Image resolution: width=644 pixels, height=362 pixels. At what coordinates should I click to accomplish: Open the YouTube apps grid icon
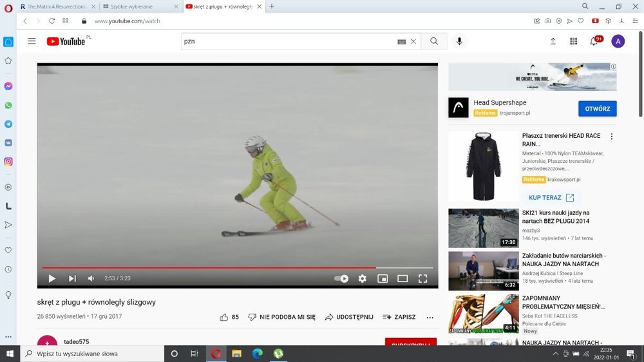pos(573,41)
